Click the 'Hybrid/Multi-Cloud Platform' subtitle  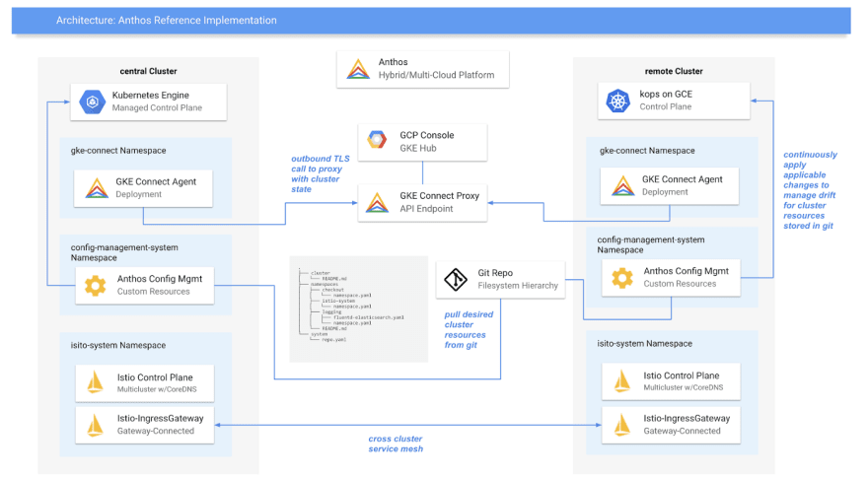click(x=436, y=75)
